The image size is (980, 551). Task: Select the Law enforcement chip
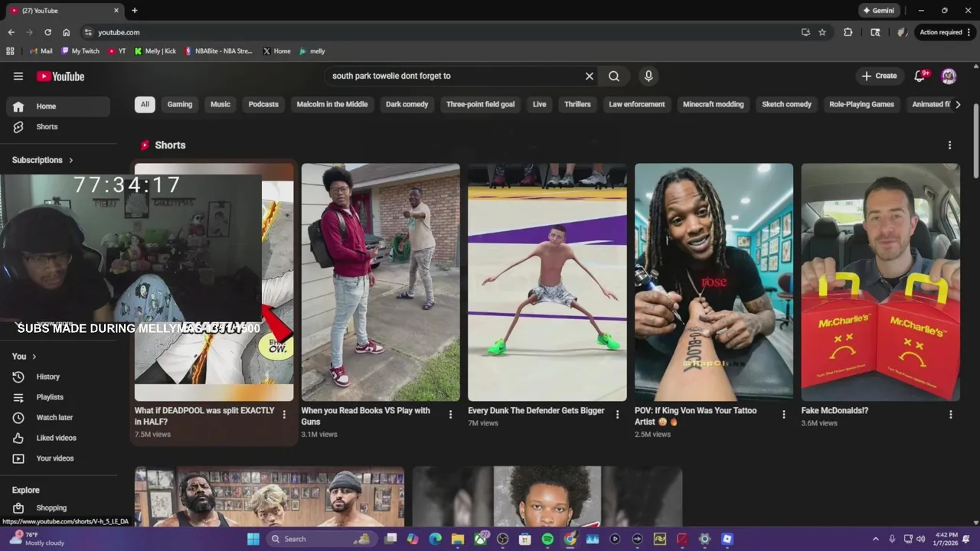coord(637,104)
